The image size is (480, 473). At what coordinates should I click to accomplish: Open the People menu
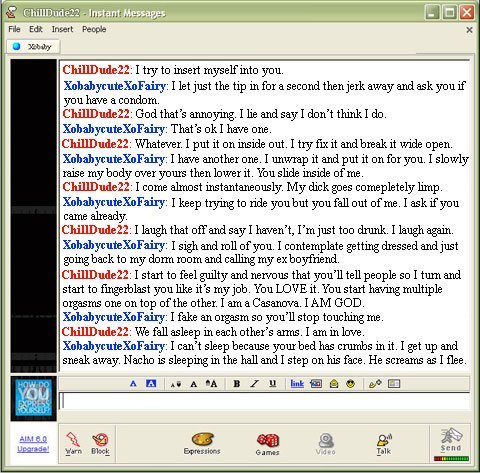click(94, 29)
